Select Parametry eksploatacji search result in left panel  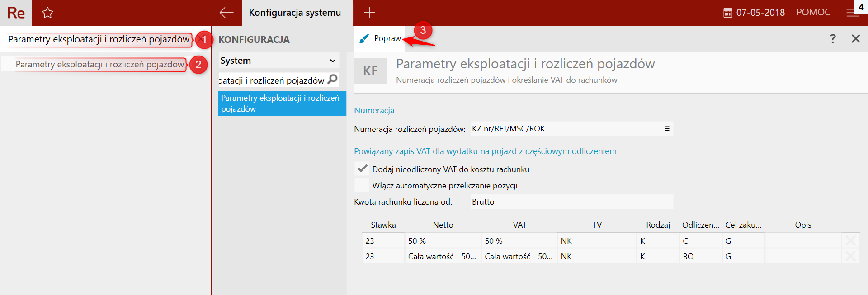(99, 65)
